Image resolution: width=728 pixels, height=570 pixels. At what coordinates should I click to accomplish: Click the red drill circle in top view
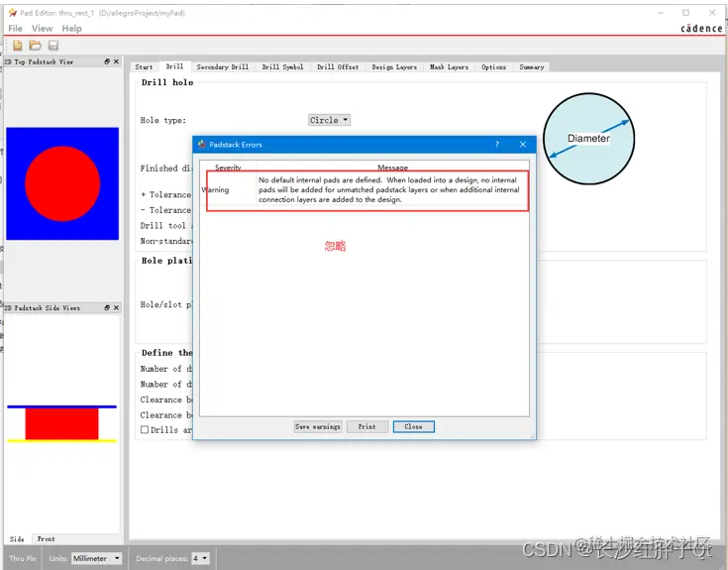click(62, 183)
